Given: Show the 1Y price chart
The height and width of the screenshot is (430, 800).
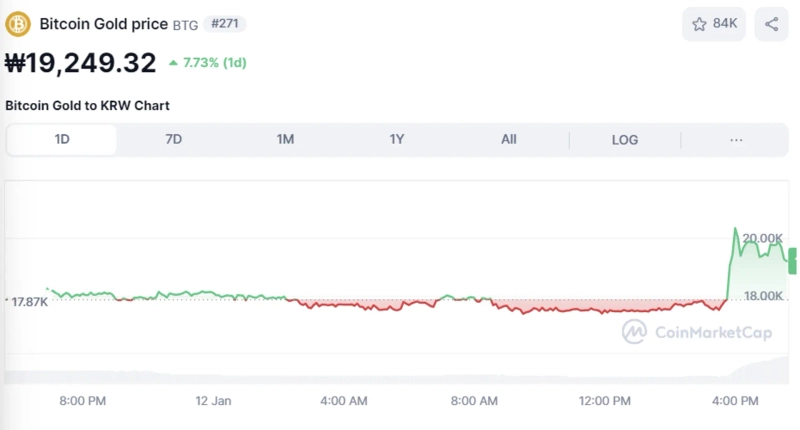Looking at the screenshot, I should click(397, 140).
